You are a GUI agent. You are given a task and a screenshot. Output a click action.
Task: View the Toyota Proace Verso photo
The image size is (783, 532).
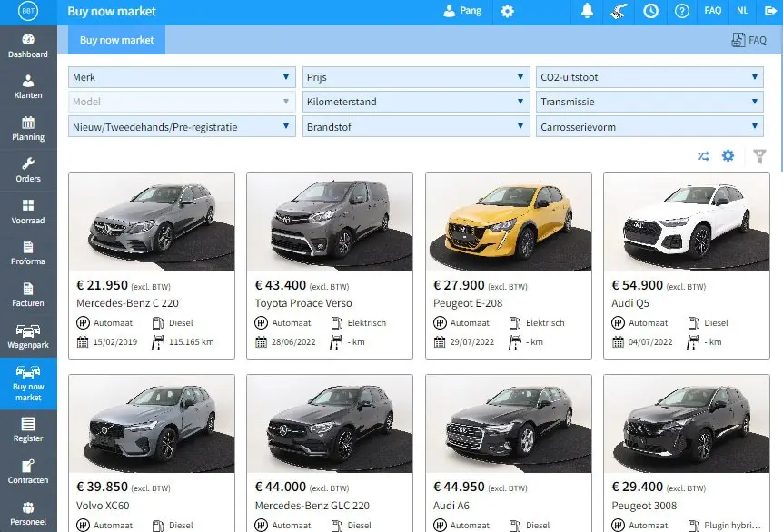coord(330,222)
